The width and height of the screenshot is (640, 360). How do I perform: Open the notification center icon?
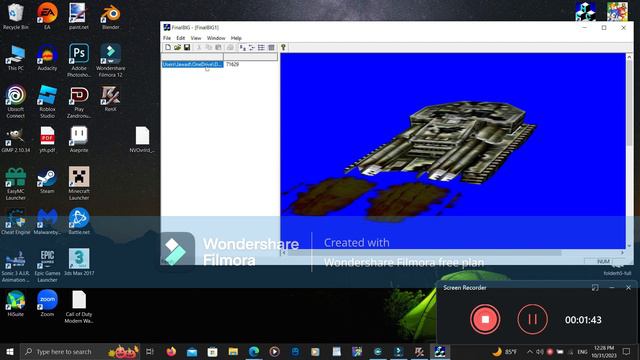tap(627, 351)
